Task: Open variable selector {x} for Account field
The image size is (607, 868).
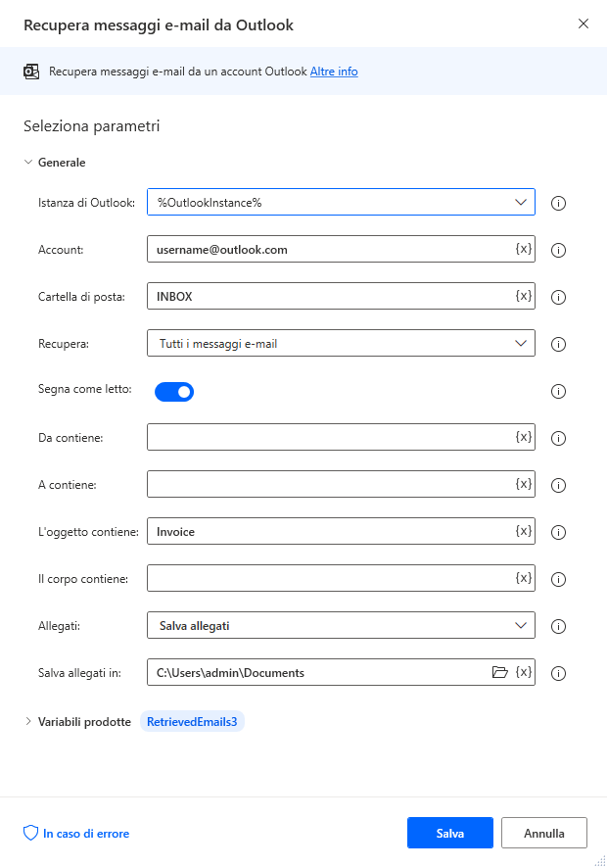Action: tap(522, 250)
